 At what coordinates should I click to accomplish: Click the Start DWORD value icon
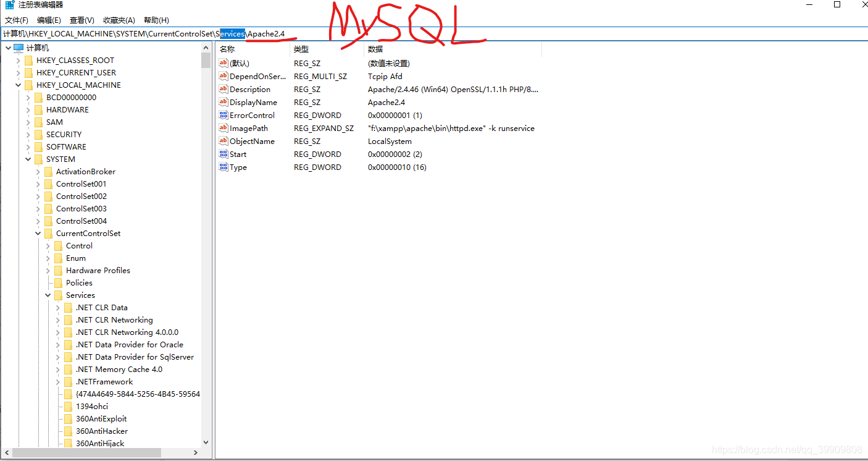tap(223, 154)
